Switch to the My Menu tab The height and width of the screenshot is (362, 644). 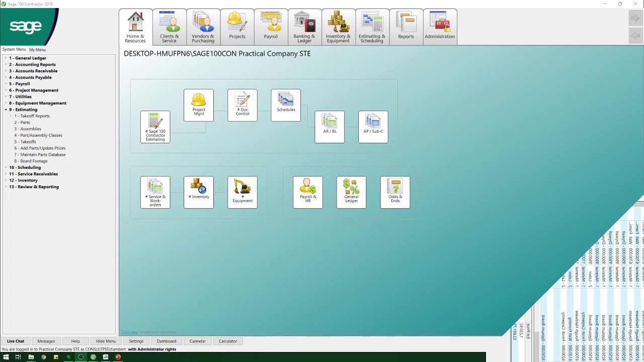pos(37,50)
